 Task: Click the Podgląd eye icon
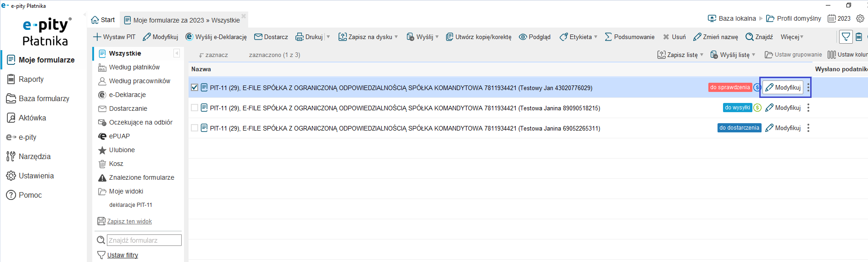523,37
